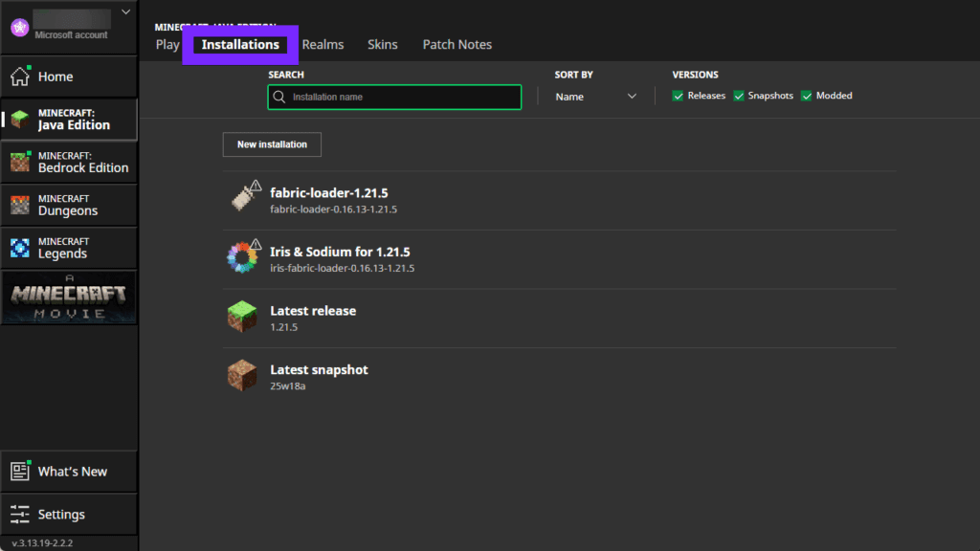Click the account avatar icon
The width and height of the screenshot is (980, 551).
coord(20,28)
